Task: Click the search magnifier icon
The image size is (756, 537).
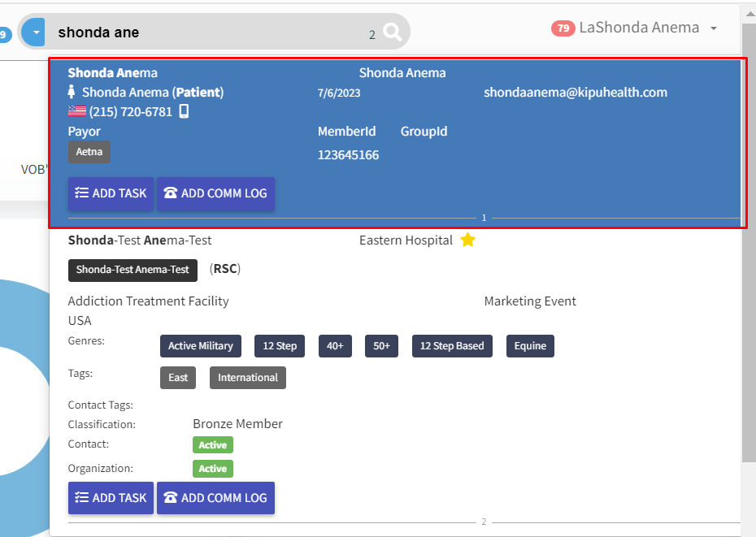Action: (392, 32)
